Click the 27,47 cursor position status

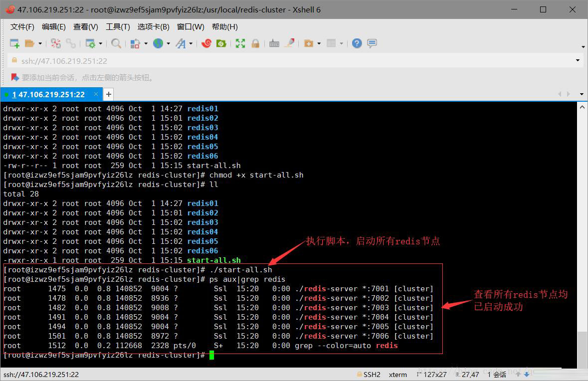tap(467, 374)
